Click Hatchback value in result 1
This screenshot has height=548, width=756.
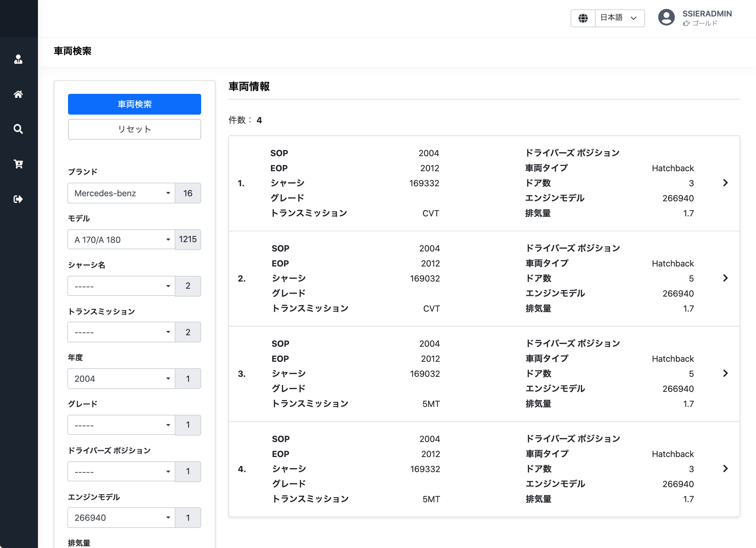tap(673, 168)
